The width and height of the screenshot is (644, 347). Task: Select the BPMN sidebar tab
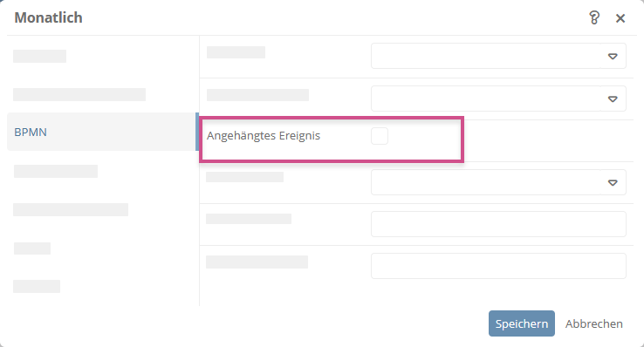click(x=101, y=132)
